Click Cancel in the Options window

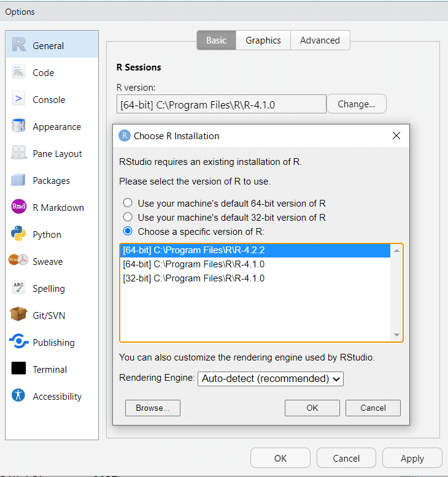point(346,458)
